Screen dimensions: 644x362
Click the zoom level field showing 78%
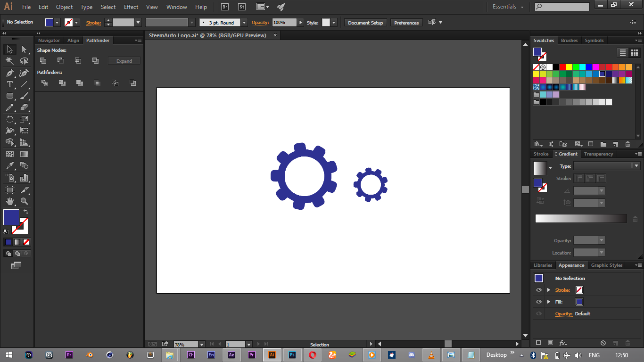click(186, 345)
